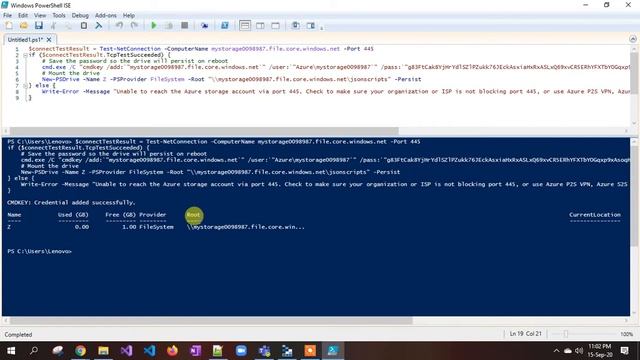Show Command Add-on pane icon
Screen dimensions: 640x360
click(x=311, y=25)
